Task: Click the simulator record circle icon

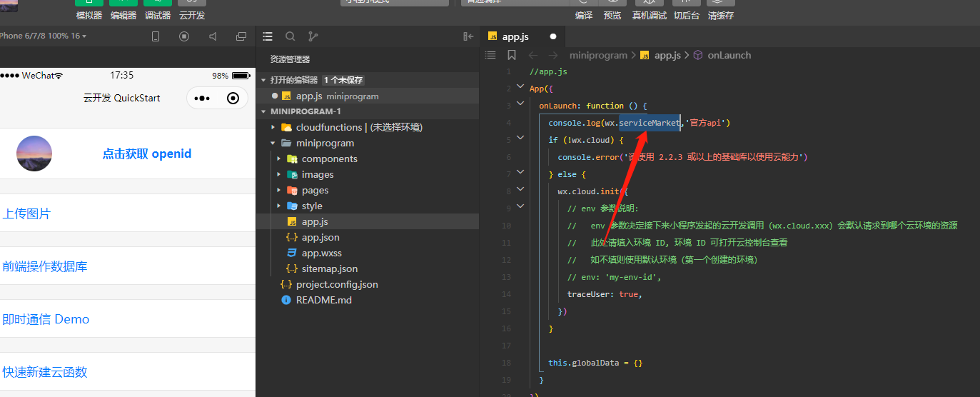Action: (184, 36)
